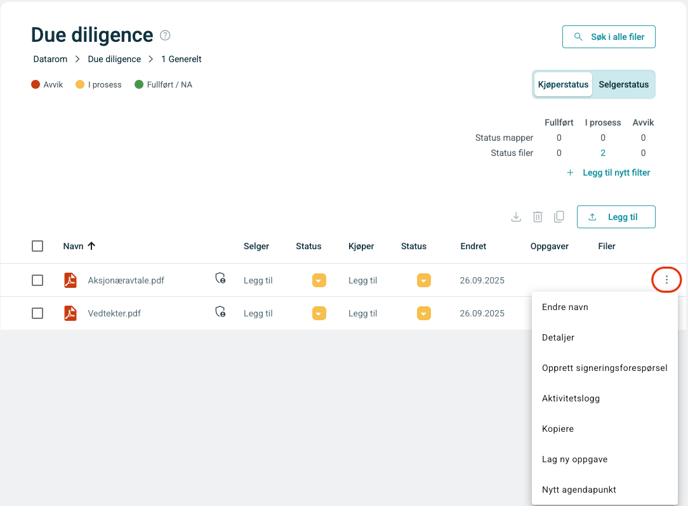This screenshot has height=506, width=688.
Task: Tick the checkbox for Vedtekter.pdf
Action: 38,313
